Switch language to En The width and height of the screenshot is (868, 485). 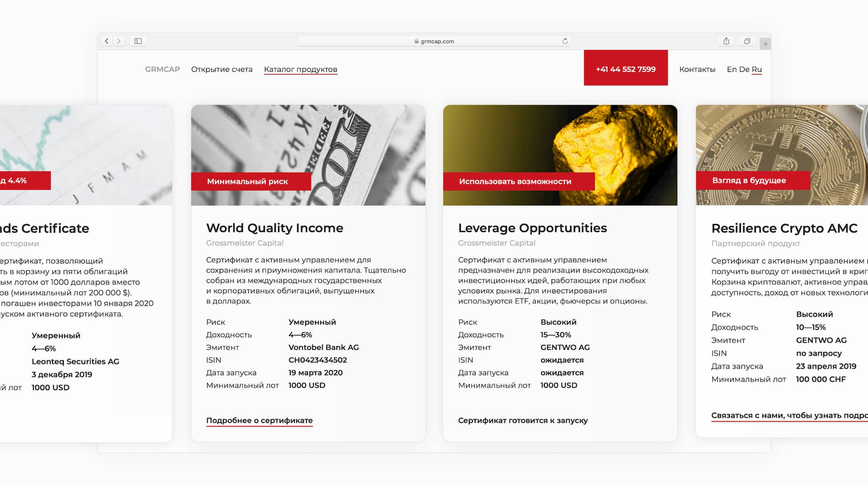pyautogui.click(x=731, y=69)
